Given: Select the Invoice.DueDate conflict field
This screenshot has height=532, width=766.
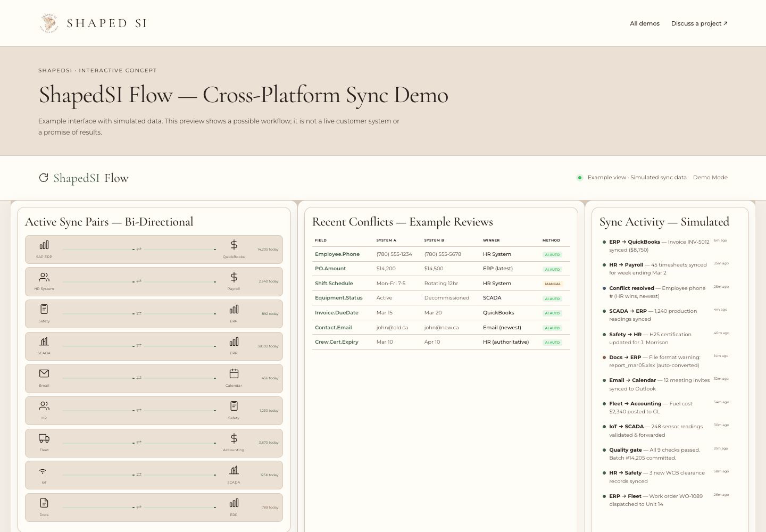Looking at the screenshot, I should point(337,313).
